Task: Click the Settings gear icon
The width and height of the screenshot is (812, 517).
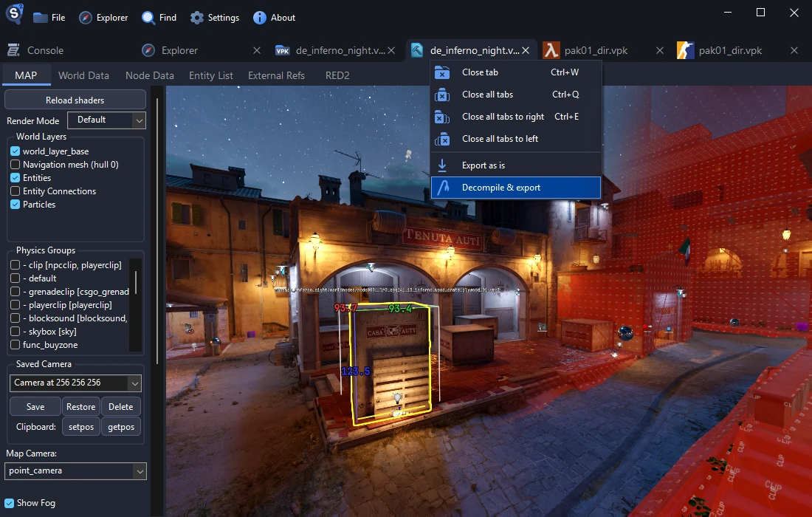Action: coord(196,17)
